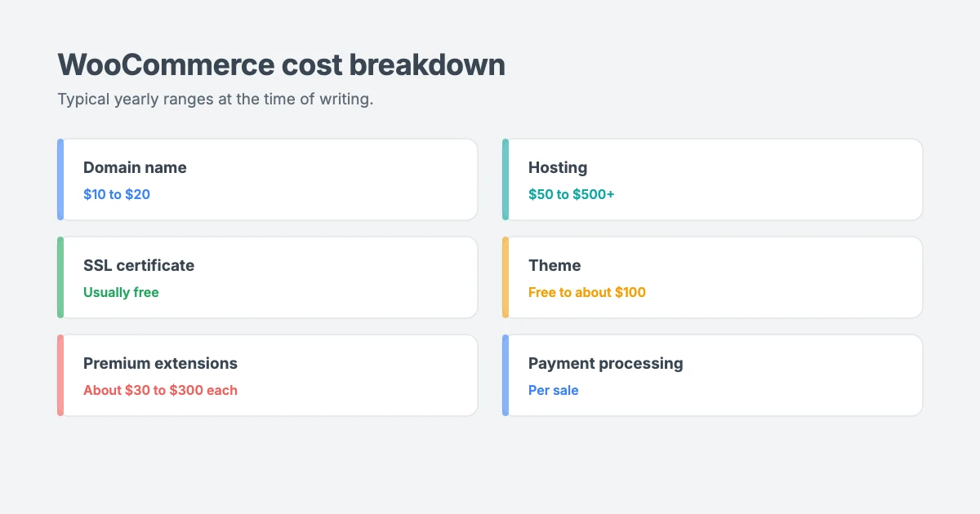Click the '$10 to $20' price text
980x514 pixels.
[x=117, y=194]
